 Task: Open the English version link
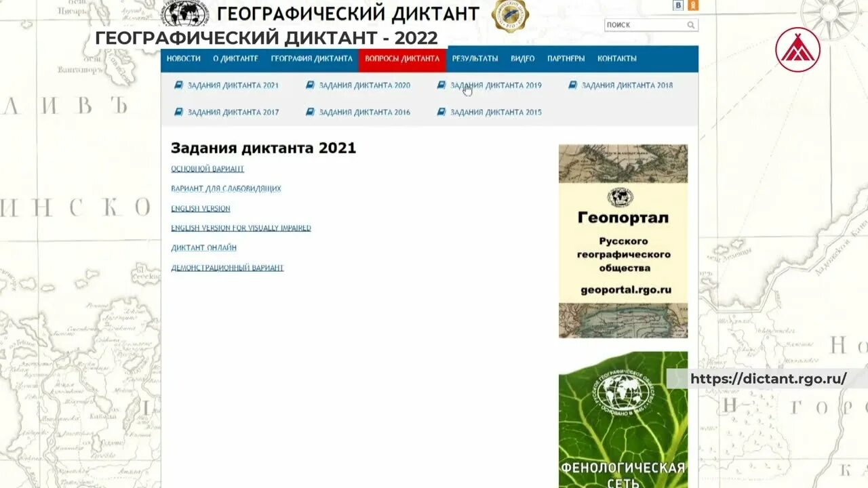(x=201, y=209)
